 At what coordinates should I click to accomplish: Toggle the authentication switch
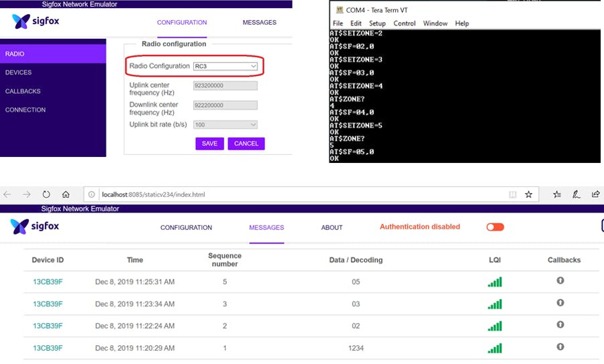tap(495, 227)
